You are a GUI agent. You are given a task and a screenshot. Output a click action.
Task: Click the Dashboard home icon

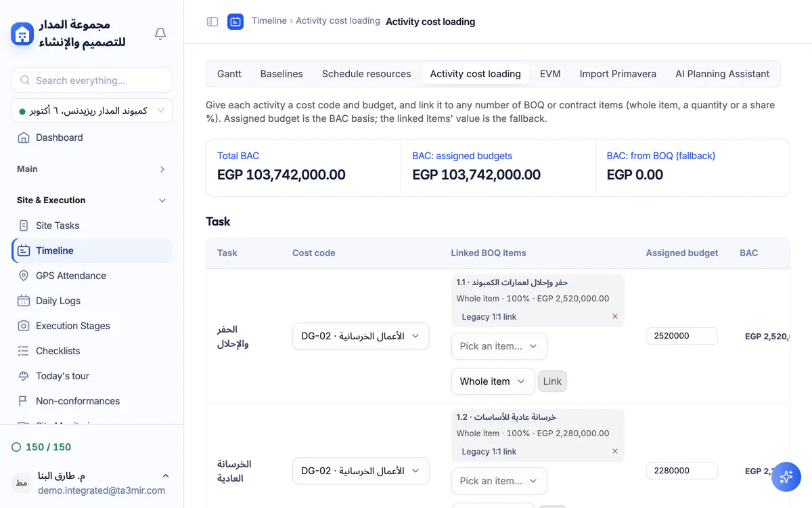[x=24, y=137]
